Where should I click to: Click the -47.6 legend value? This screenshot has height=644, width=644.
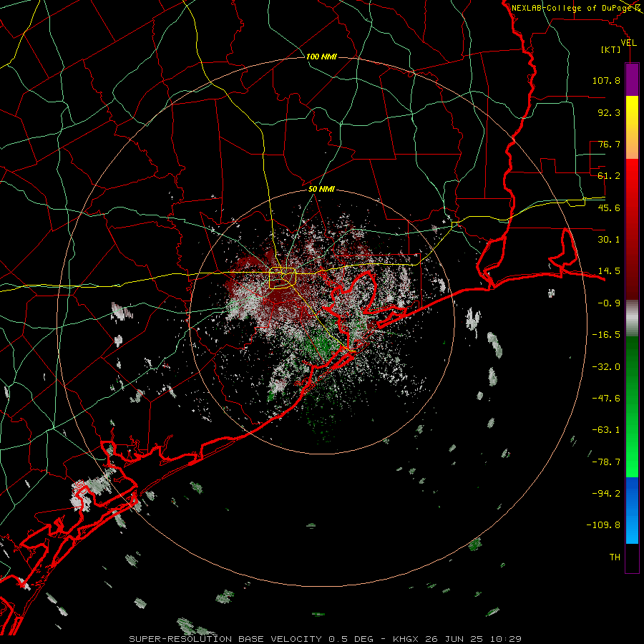[606, 399]
